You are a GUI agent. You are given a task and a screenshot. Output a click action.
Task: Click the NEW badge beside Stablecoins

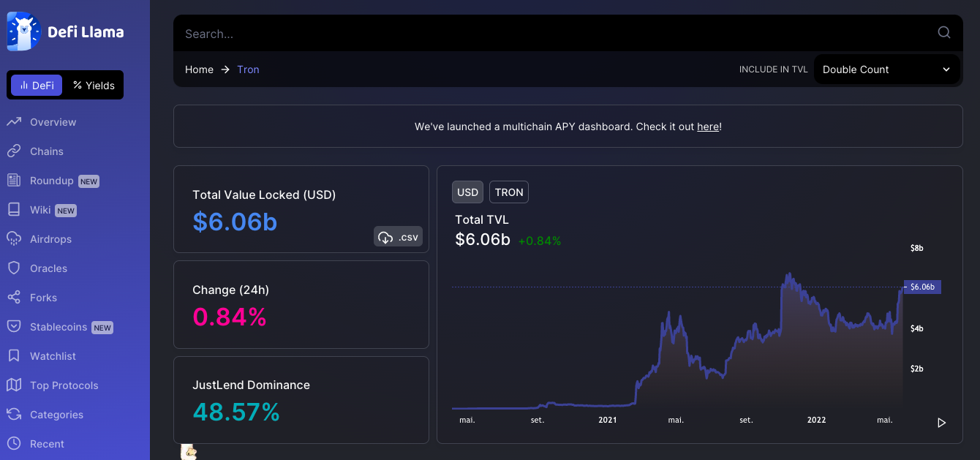point(102,328)
